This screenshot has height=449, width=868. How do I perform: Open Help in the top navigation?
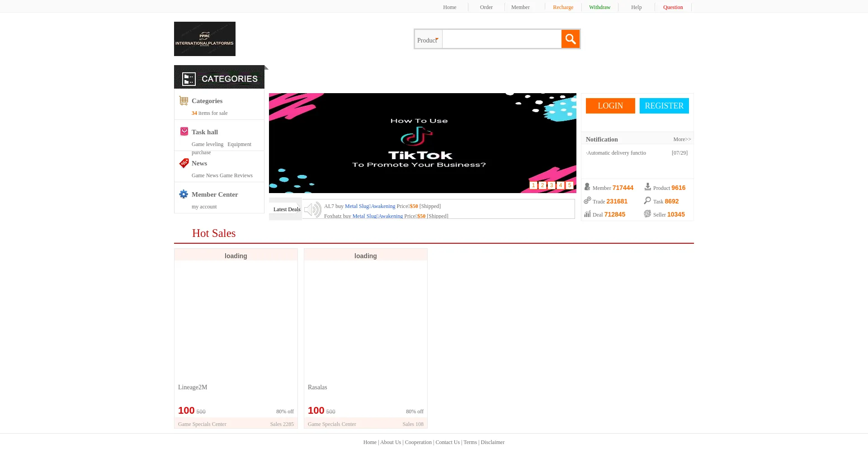pyautogui.click(x=636, y=7)
